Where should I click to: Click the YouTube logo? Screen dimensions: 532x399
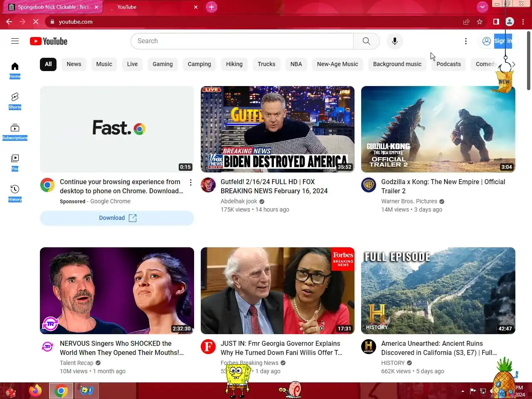point(49,41)
